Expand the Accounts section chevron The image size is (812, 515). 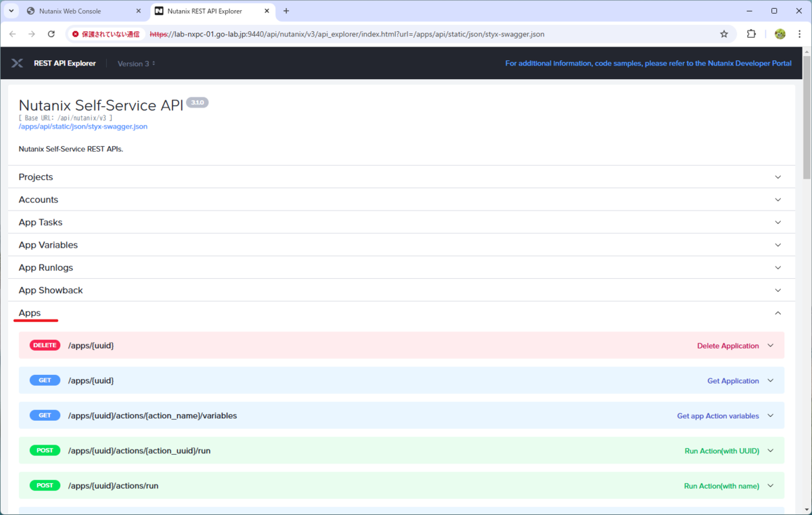pos(777,200)
